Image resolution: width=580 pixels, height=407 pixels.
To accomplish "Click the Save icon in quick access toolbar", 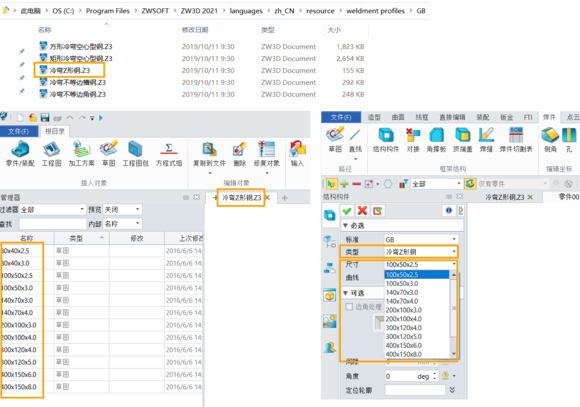I will pyautogui.click(x=45, y=118).
